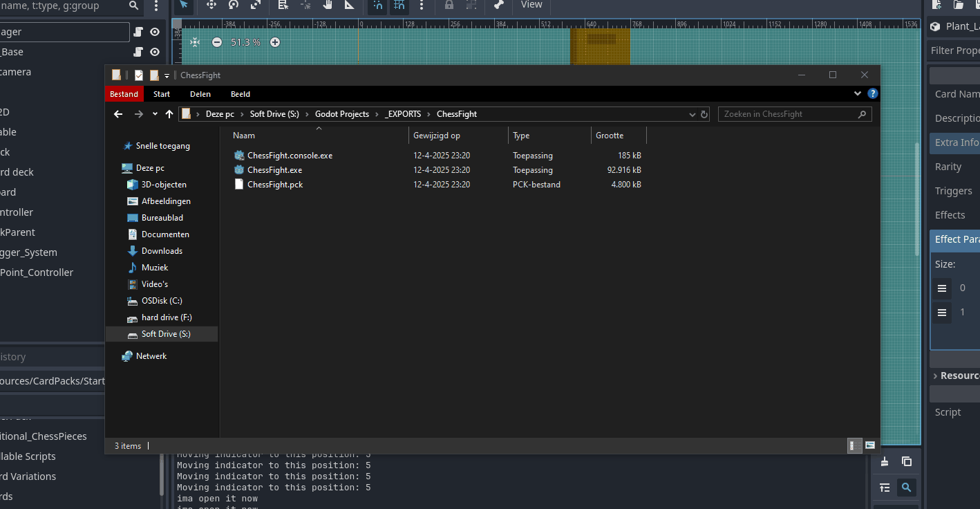Navigate to _EXPORTS in the address bar
Image resolution: width=980 pixels, height=509 pixels.
point(403,114)
